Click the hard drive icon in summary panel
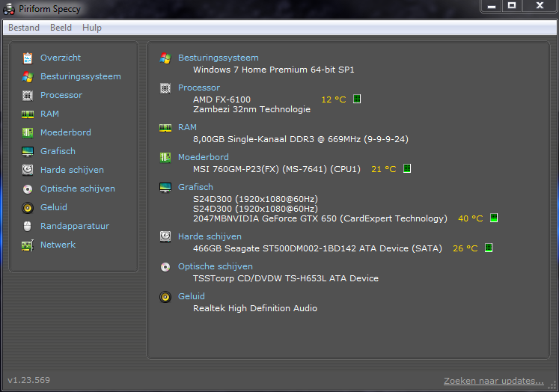The width and height of the screenshot is (559, 392). 165,236
